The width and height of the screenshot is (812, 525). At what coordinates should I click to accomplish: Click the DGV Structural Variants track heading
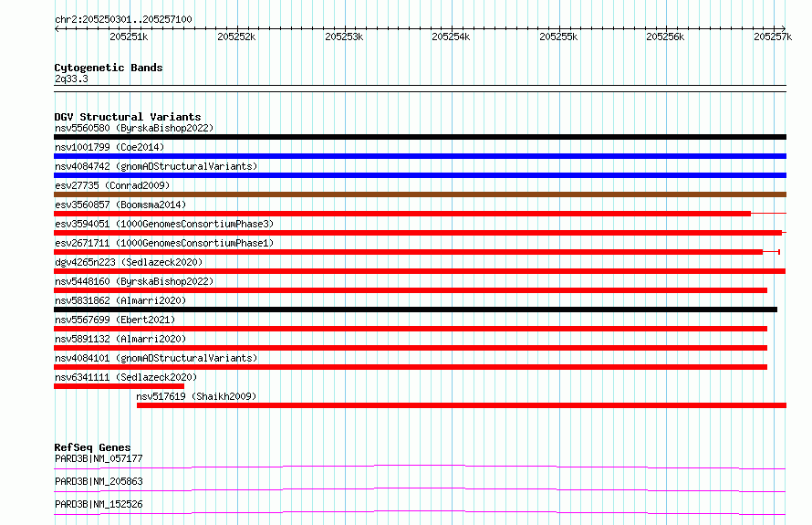[128, 117]
